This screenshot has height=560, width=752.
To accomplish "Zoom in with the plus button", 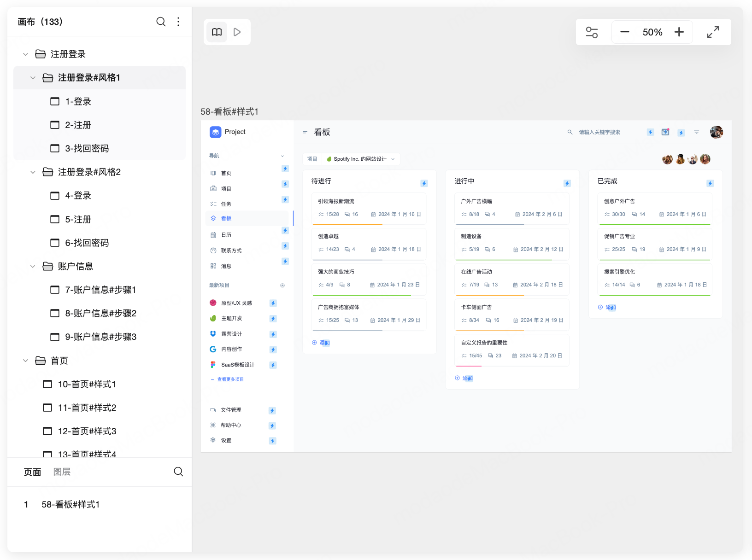I will 679,32.
